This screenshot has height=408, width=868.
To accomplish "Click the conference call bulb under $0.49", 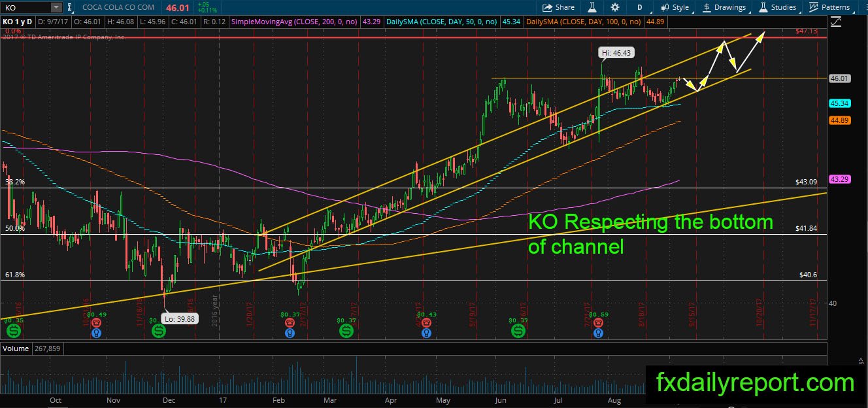I will [x=97, y=332].
